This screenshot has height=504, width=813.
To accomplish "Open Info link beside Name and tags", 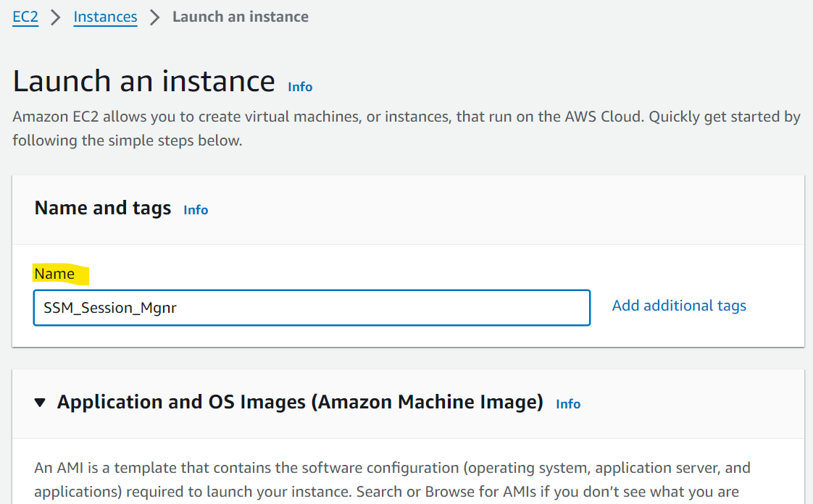I will [196, 210].
